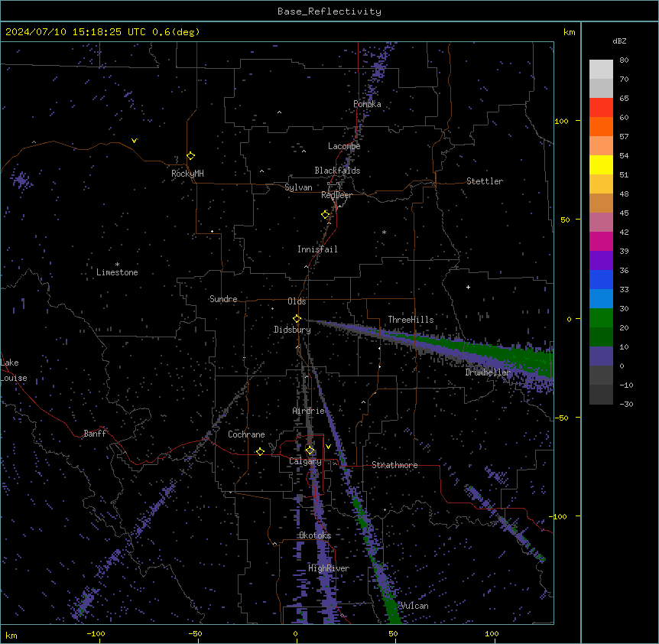Viewport: 659px width, 644px height.
Task: Click the Lake Louise label
Action: (x=14, y=370)
